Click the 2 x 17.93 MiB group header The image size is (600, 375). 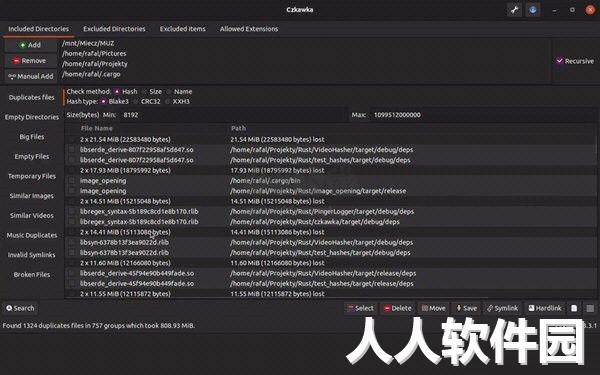pyautogui.click(x=331, y=170)
